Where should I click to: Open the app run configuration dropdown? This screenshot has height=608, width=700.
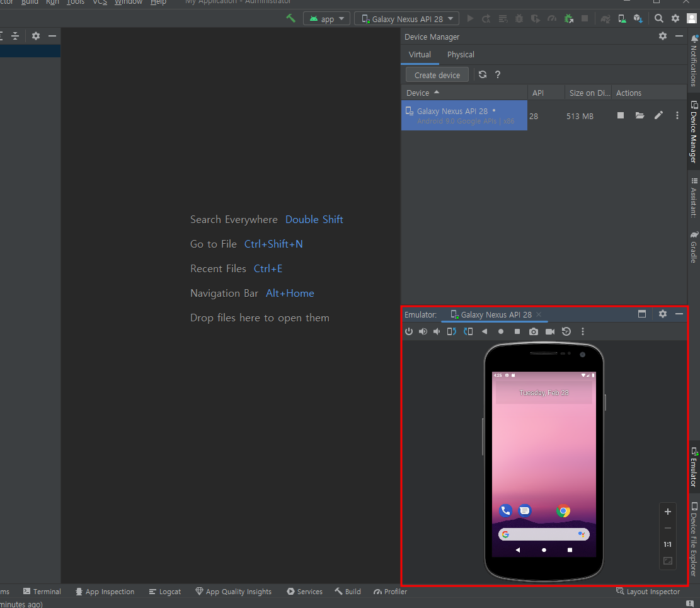[x=327, y=19]
